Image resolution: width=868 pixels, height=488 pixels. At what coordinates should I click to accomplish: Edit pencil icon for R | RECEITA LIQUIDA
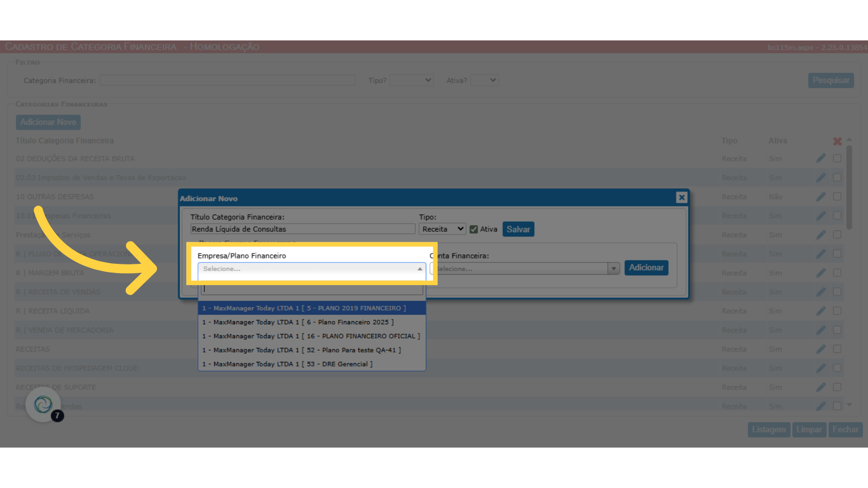821,311
